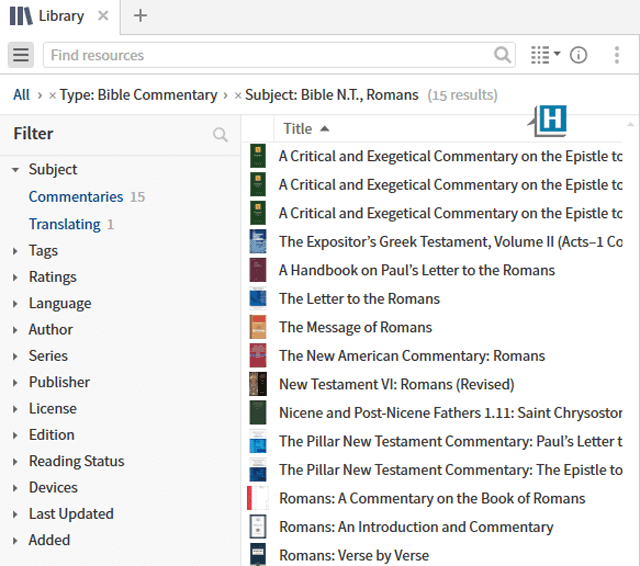This screenshot has height=566, width=640.
Task: Expand the Devices filter section
Action: [16, 488]
